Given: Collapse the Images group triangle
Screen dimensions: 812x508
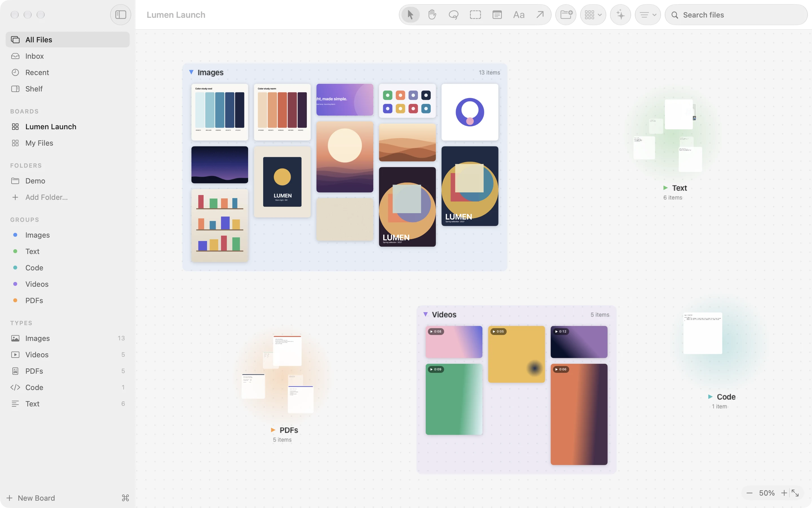Looking at the screenshot, I should 191,72.
